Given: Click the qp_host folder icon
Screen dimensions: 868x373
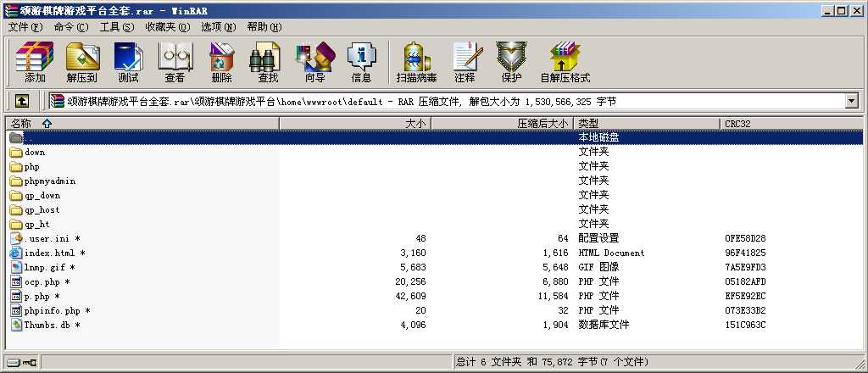Looking at the screenshot, I should click(x=15, y=209).
